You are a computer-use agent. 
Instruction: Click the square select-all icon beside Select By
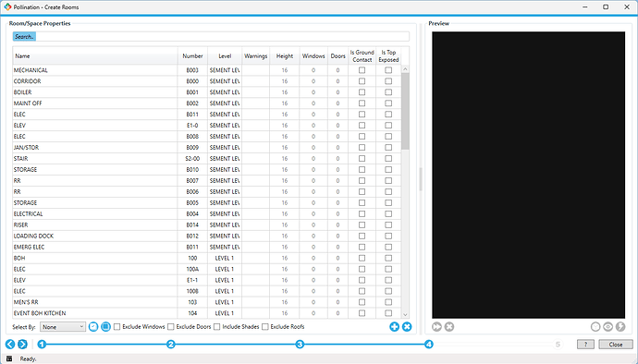point(105,326)
